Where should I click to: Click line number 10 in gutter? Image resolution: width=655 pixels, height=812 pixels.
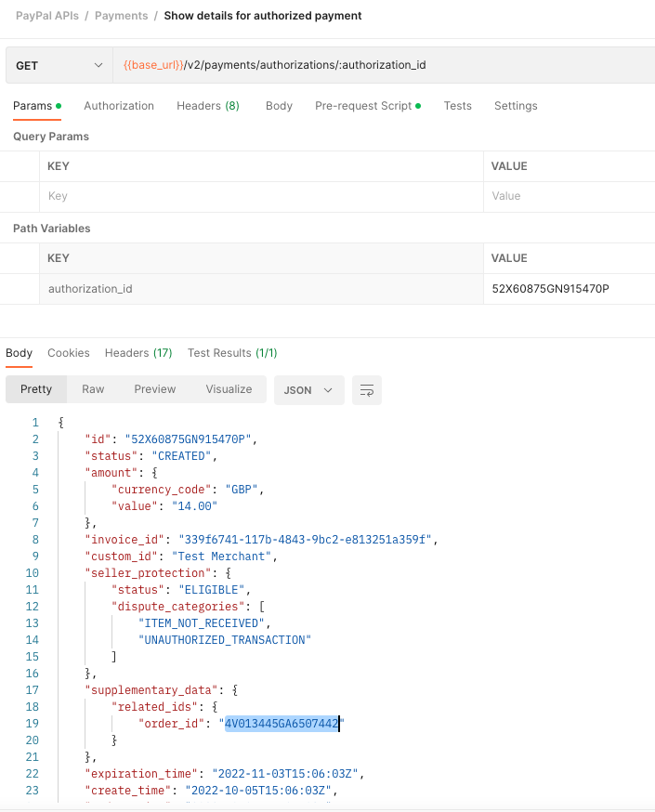33,573
